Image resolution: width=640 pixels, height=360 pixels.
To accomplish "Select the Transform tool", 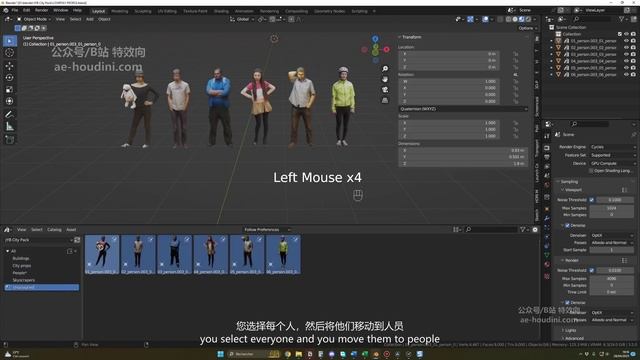I will (10, 101).
